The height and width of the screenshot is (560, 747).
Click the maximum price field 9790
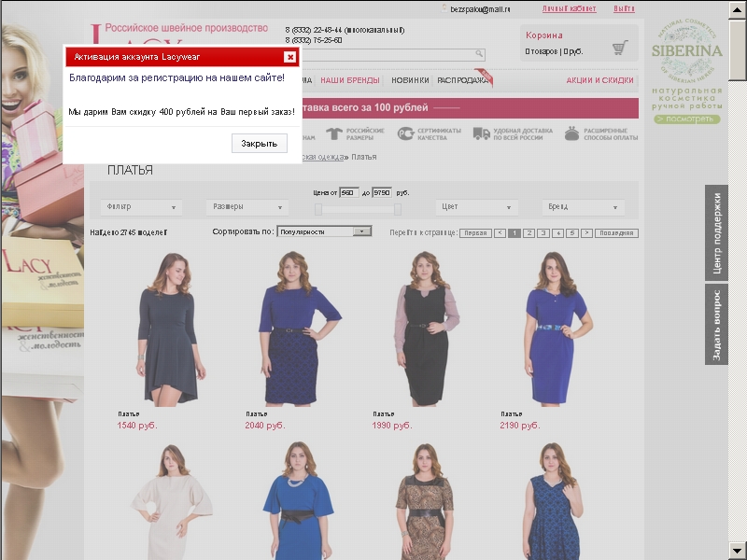382,193
